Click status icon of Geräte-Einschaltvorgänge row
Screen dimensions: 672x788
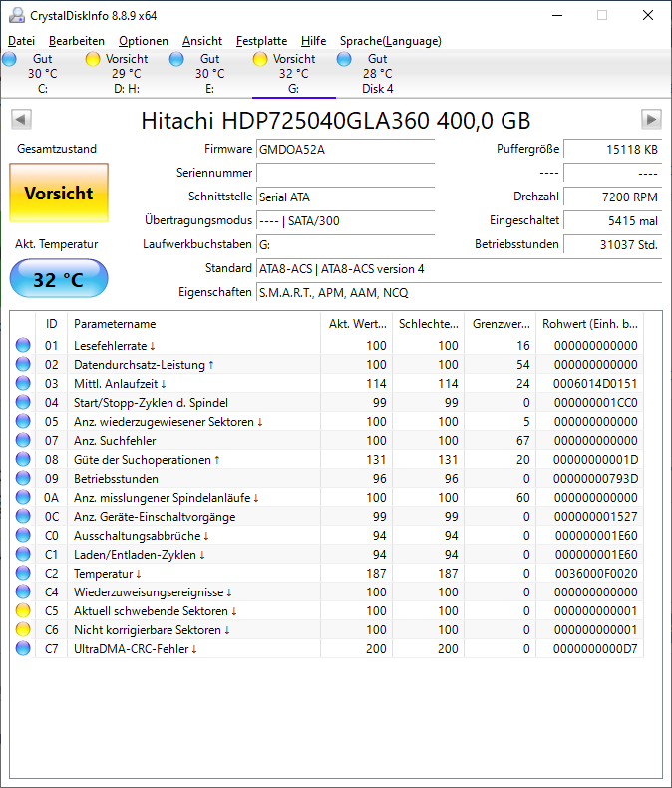coord(23,516)
